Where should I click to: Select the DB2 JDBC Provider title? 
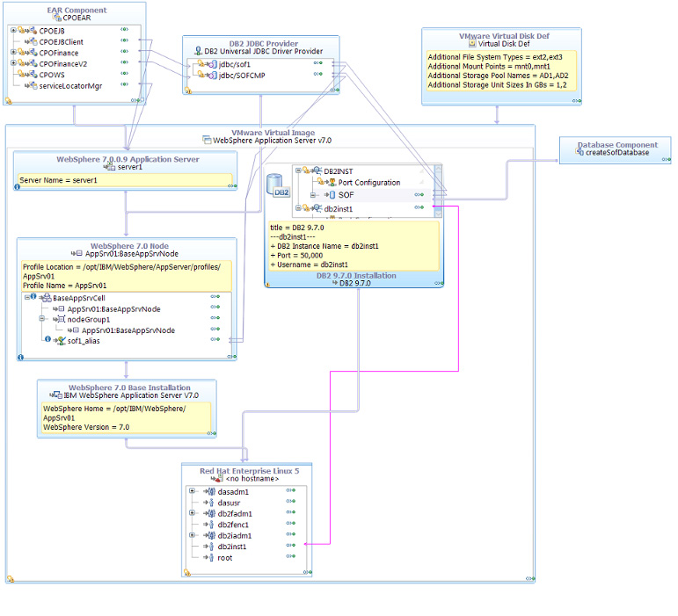click(264, 44)
